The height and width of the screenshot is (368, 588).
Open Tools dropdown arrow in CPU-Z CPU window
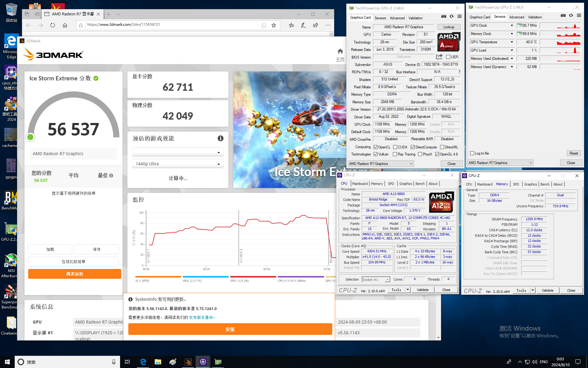tap(408, 290)
